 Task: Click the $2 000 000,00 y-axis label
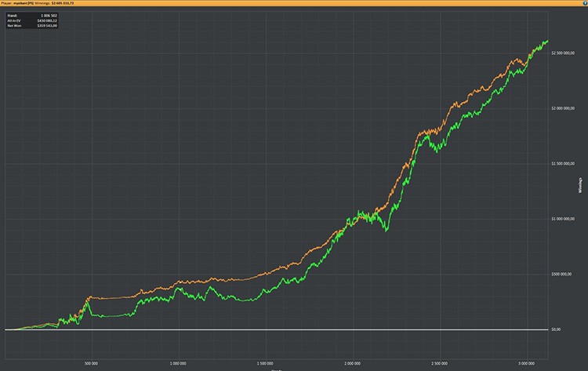(x=563, y=108)
